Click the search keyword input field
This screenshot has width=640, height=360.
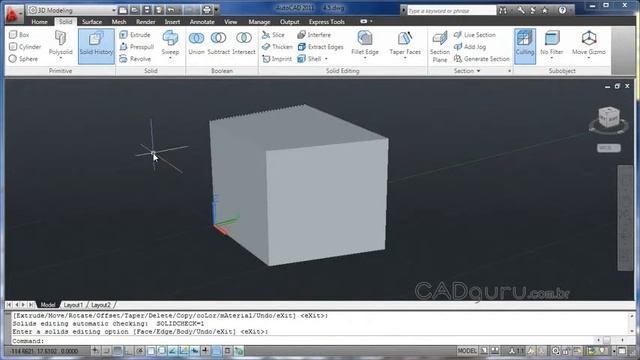point(451,11)
